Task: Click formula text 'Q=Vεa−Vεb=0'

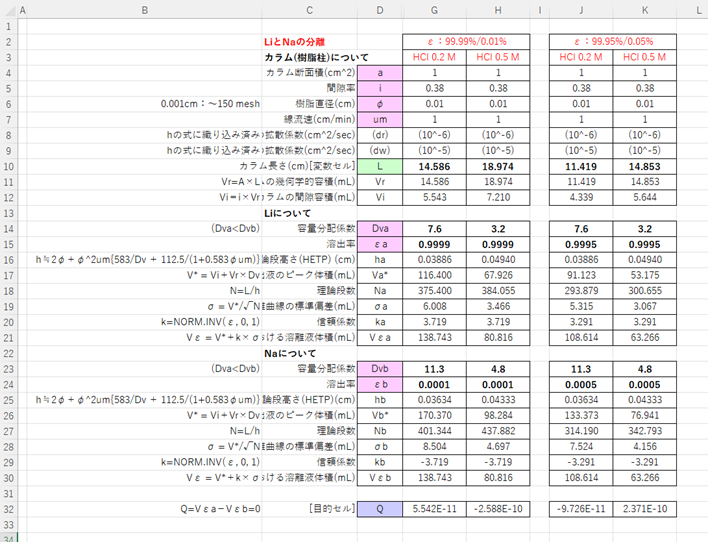Action: [220, 509]
